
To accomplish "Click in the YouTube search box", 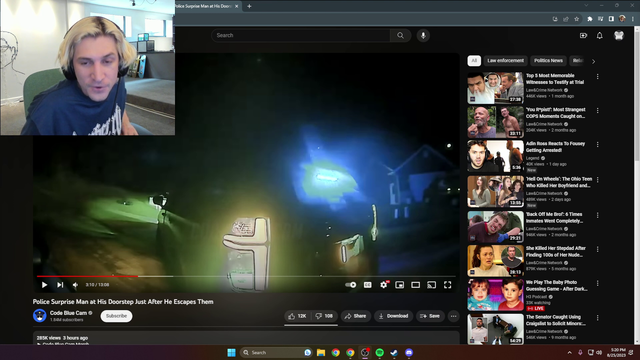I will coord(300,36).
